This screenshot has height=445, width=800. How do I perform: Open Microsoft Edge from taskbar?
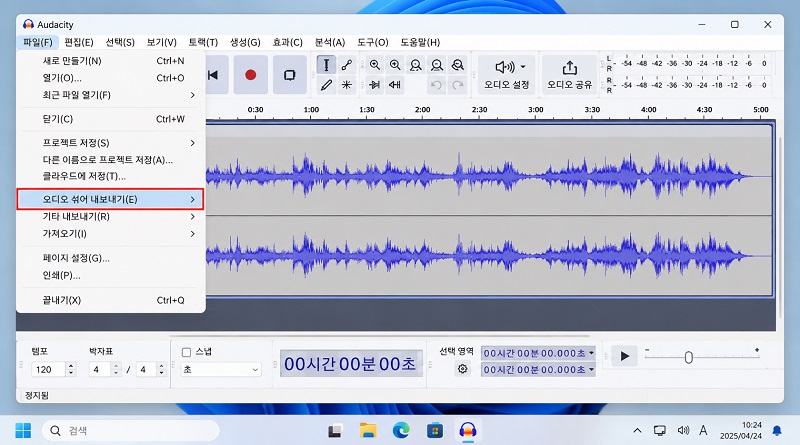pos(401,431)
